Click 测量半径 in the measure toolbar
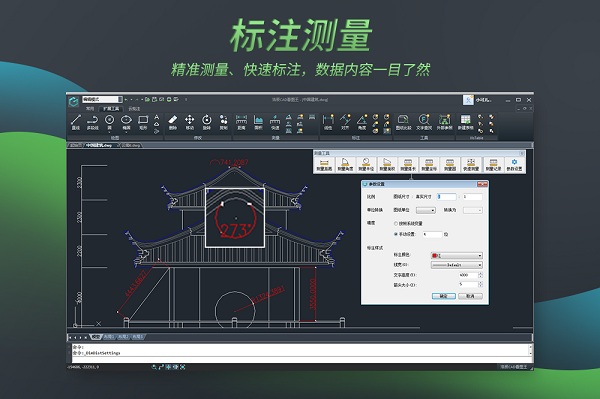600x399 pixels. coord(366,164)
